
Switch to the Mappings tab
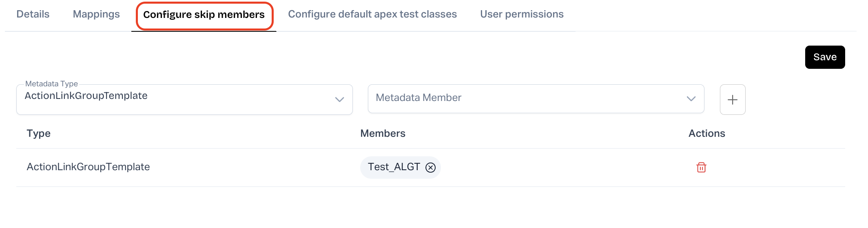click(96, 14)
